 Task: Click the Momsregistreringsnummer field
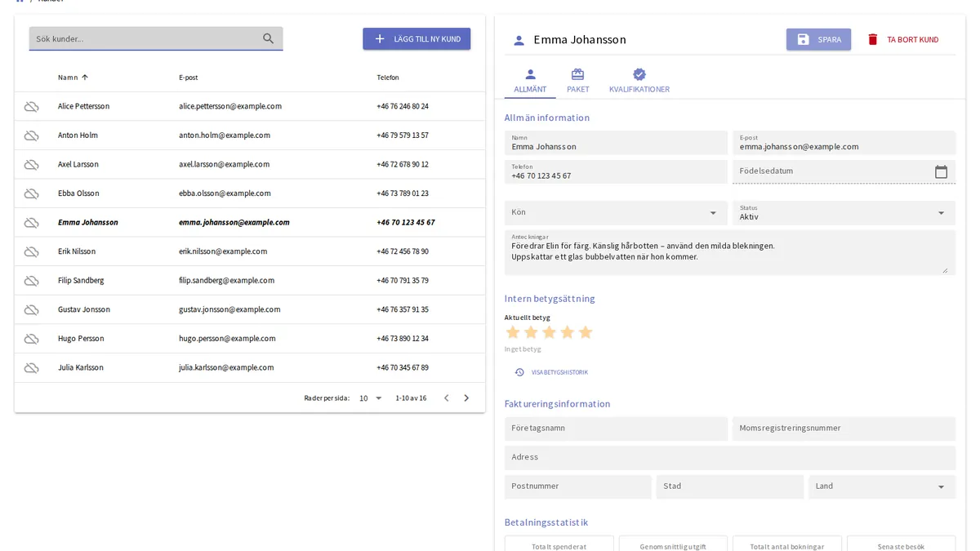click(844, 429)
